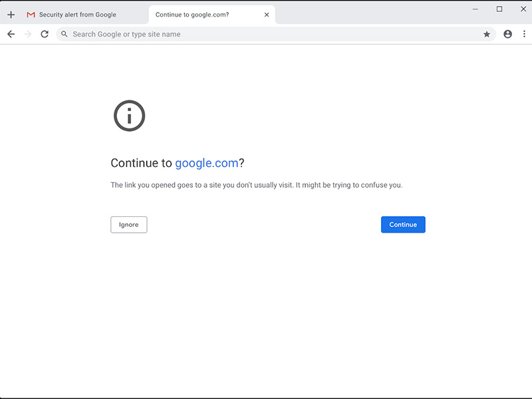The height and width of the screenshot is (399, 532).
Task: Click the forward navigation arrow
Action: click(x=28, y=34)
